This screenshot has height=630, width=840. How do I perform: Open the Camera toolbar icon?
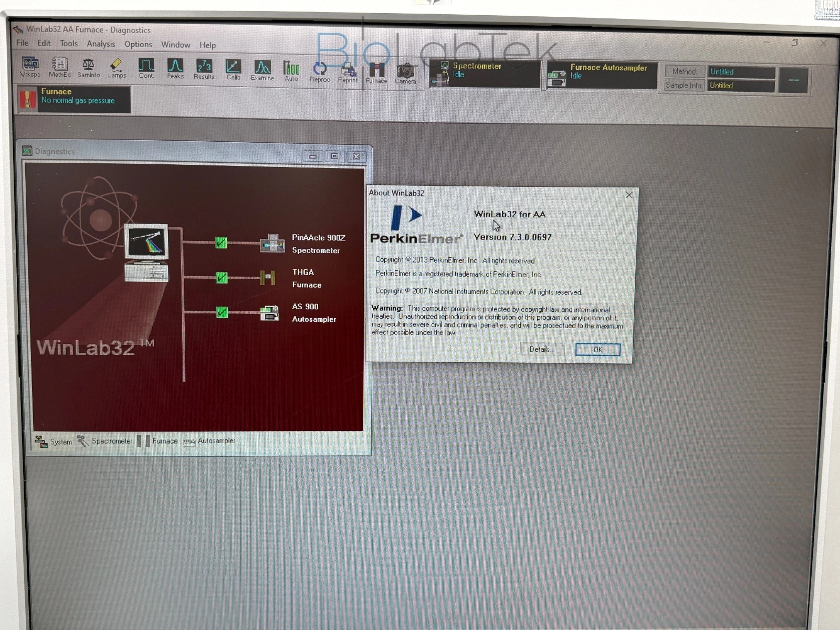405,73
